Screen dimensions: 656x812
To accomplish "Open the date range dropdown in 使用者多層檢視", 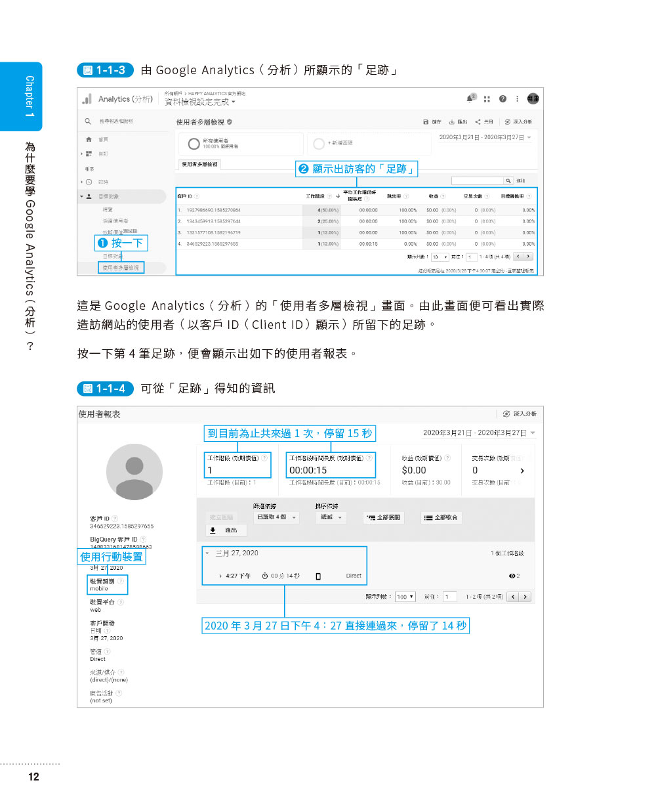I will click(485, 137).
